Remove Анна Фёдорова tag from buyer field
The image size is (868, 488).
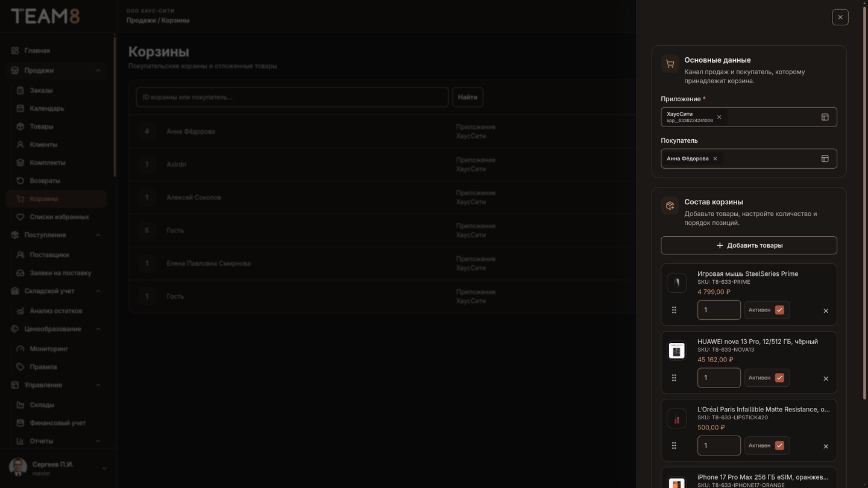(715, 158)
